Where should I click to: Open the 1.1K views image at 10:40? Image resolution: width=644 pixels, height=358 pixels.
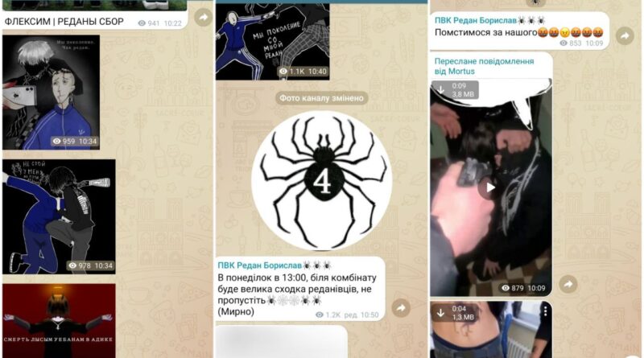[x=272, y=41]
